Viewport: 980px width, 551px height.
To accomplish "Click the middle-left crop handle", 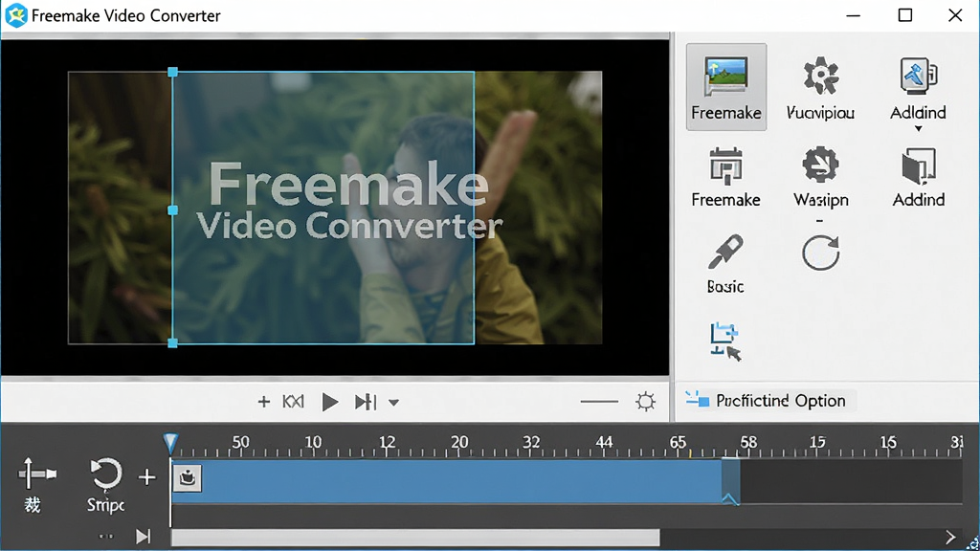I will (172, 209).
